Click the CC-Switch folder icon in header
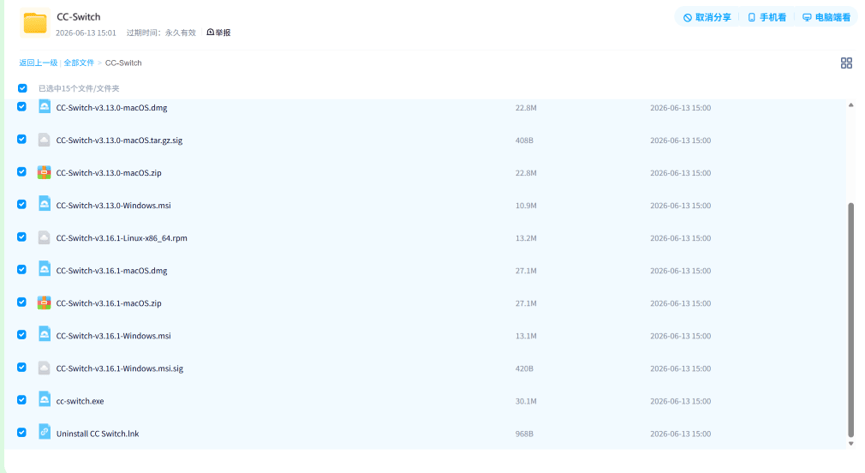 click(x=35, y=24)
